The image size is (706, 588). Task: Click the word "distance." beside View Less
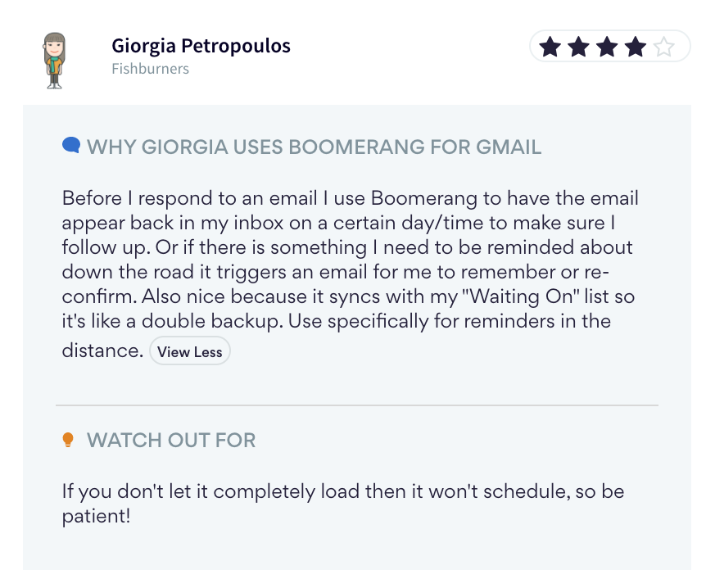tap(102, 351)
